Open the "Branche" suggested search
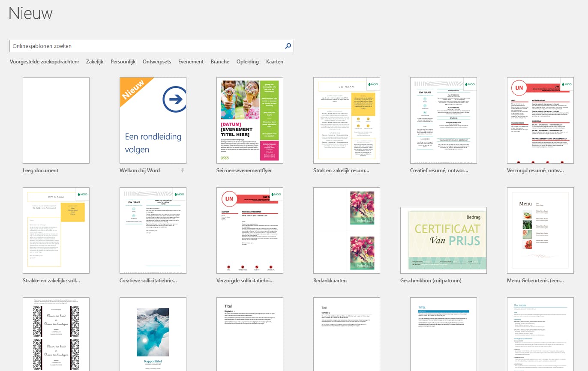The image size is (588, 371). (x=220, y=61)
